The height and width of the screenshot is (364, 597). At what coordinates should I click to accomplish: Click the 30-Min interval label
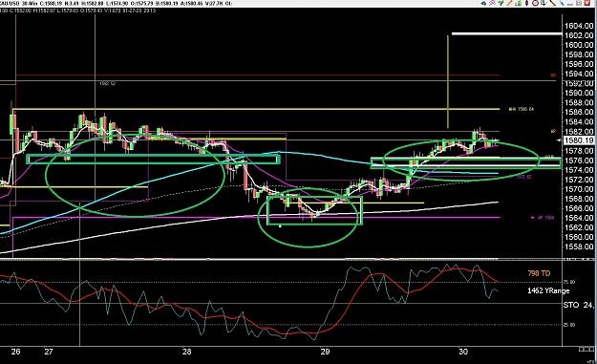point(29,3)
